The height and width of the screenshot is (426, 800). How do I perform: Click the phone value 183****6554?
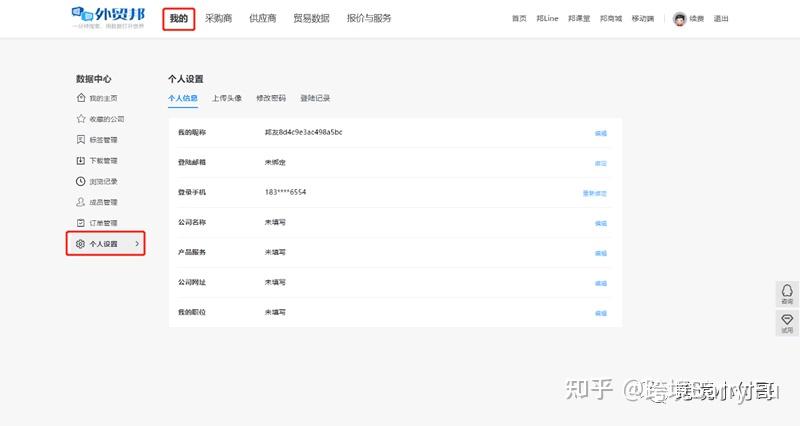[285, 192]
